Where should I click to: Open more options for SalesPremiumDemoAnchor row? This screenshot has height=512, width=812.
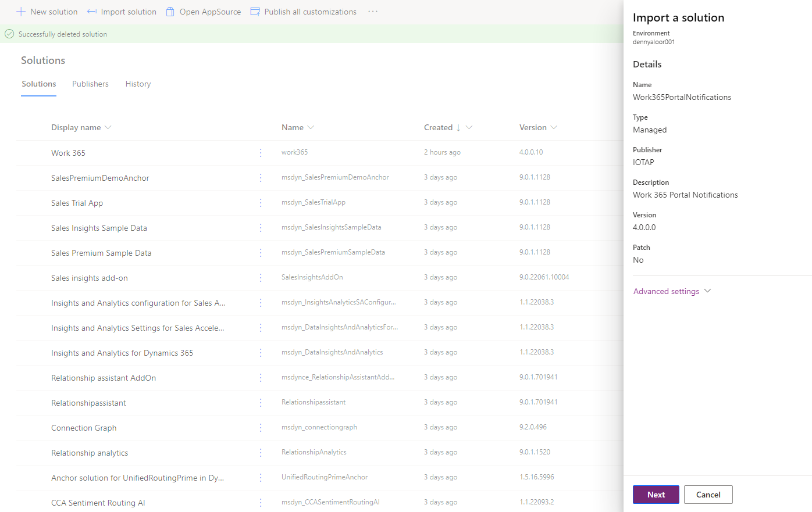pyautogui.click(x=261, y=178)
